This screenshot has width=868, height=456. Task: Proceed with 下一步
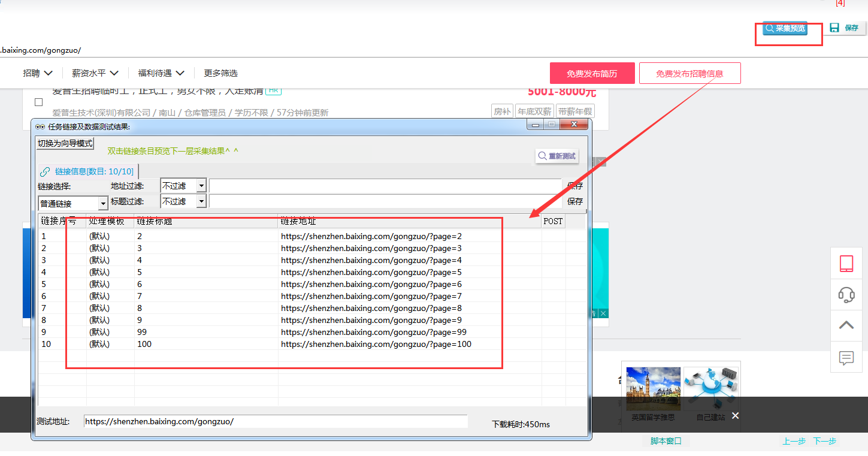(824, 441)
